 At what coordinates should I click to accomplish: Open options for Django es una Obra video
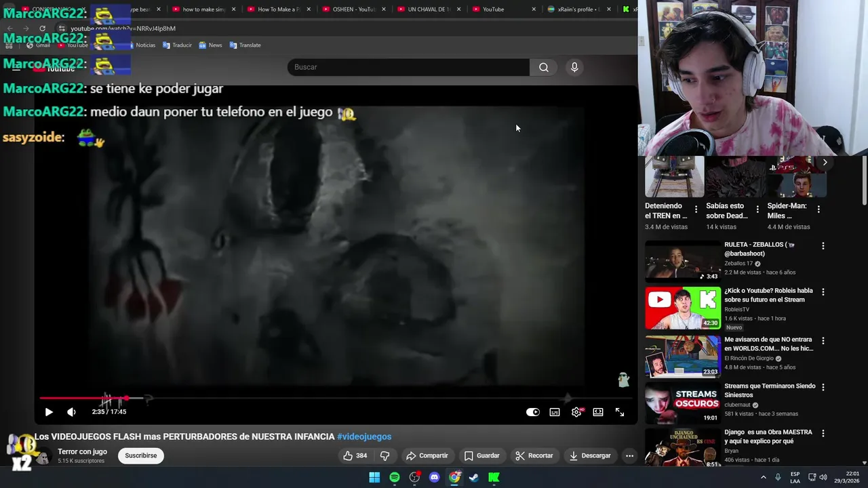click(823, 433)
